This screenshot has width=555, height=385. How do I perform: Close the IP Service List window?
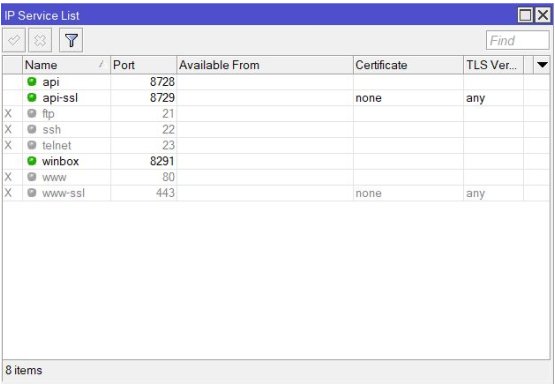543,15
